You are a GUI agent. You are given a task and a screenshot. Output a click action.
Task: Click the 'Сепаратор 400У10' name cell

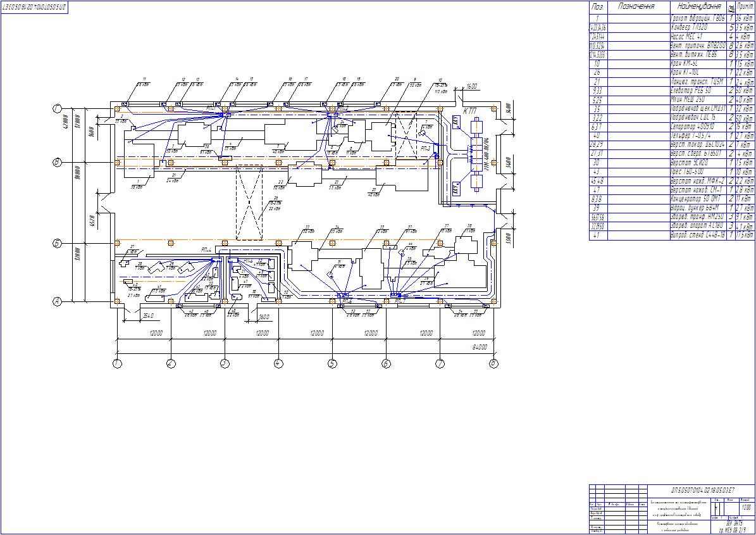[x=692, y=127]
